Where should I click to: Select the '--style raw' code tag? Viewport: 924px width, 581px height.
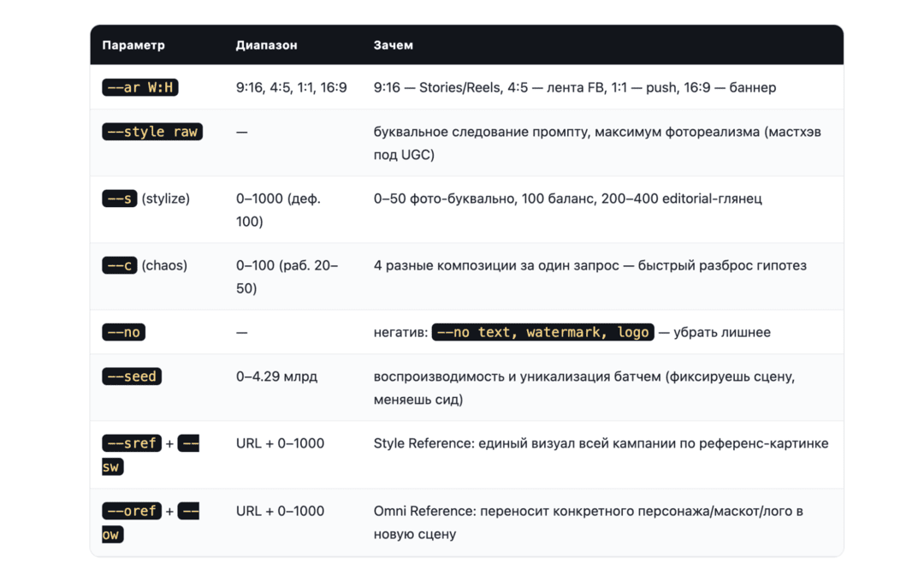coord(152,132)
